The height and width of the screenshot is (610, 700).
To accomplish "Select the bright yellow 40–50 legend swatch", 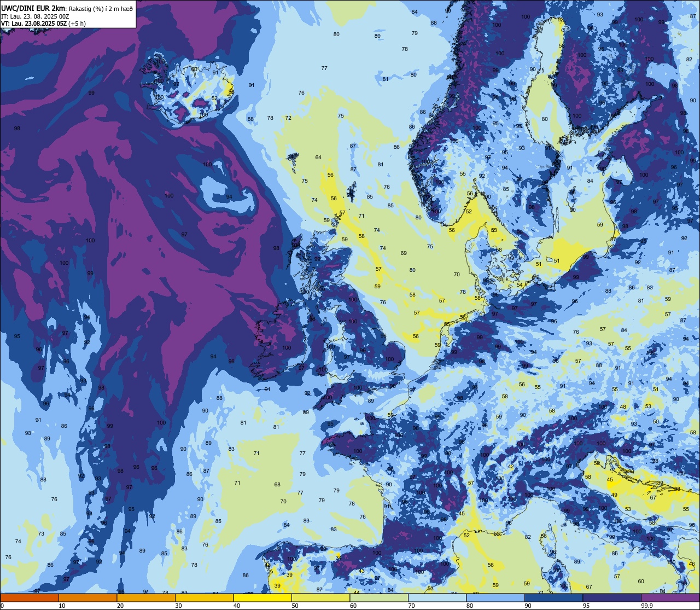I will 262,597.
